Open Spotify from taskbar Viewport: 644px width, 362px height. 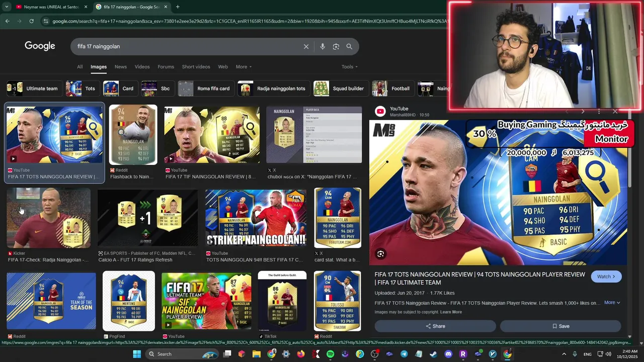pos(330,354)
